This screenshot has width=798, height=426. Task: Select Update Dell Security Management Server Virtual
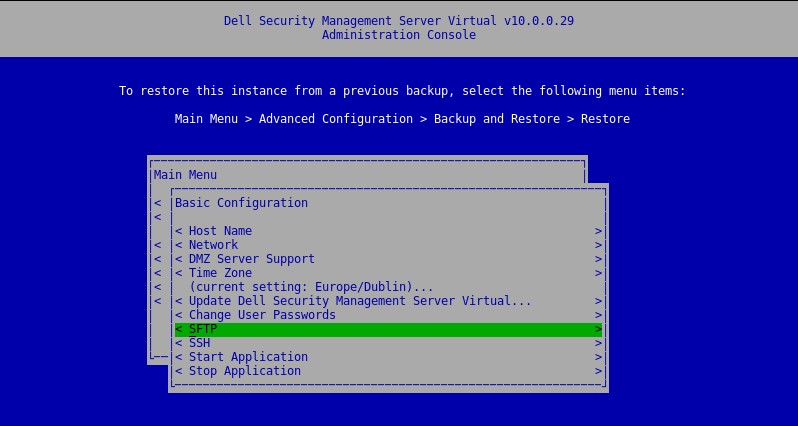360,301
